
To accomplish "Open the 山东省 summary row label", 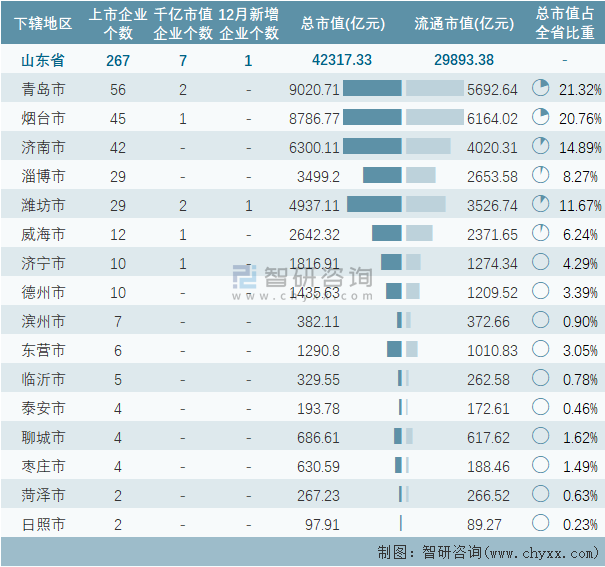I will pyautogui.click(x=45, y=60).
